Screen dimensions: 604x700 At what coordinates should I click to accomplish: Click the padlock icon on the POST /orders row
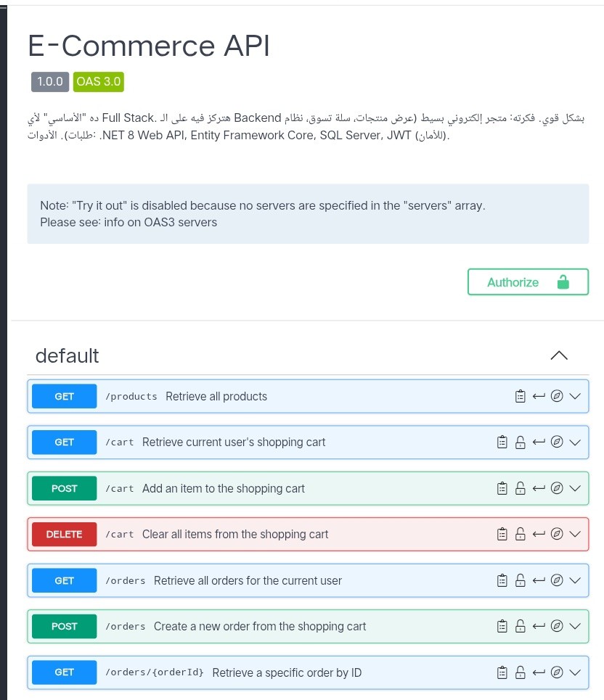click(520, 627)
